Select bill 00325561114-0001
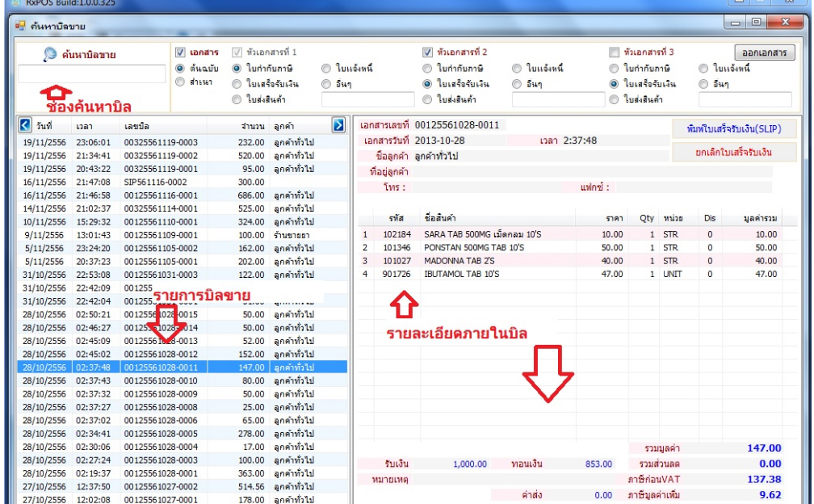 coord(183,208)
